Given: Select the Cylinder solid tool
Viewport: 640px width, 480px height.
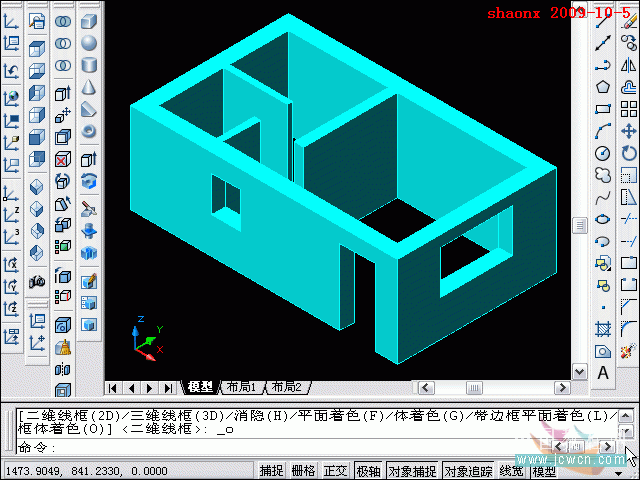Looking at the screenshot, I should pyautogui.click(x=89, y=64).
